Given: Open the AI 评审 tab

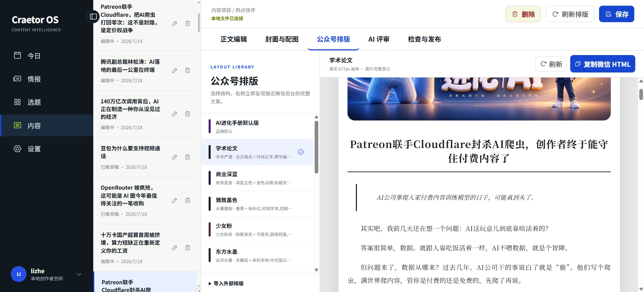Looking at the screenshot, I should 379,39.
